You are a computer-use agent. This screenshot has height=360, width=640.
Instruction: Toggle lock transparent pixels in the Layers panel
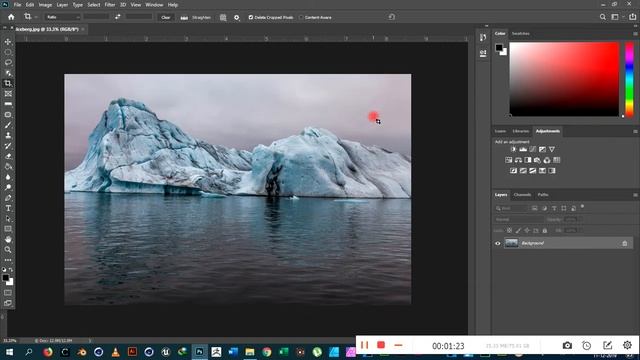coord(509,231)
